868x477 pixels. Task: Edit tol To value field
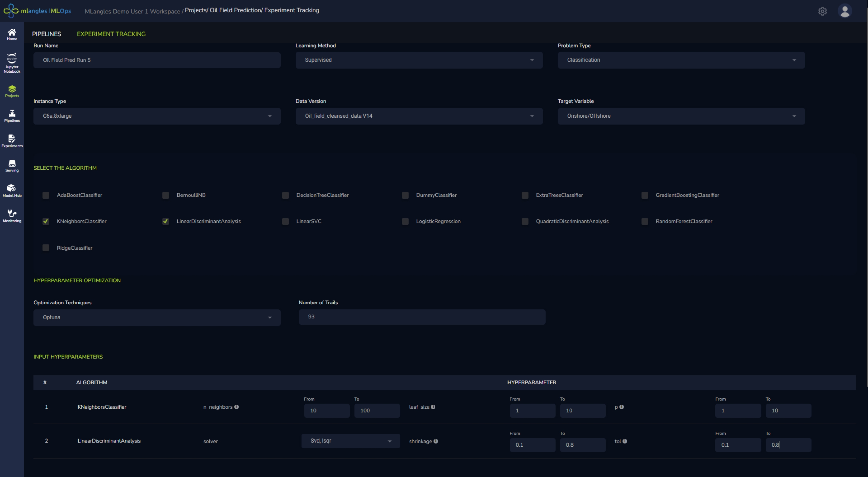point(788,445)
